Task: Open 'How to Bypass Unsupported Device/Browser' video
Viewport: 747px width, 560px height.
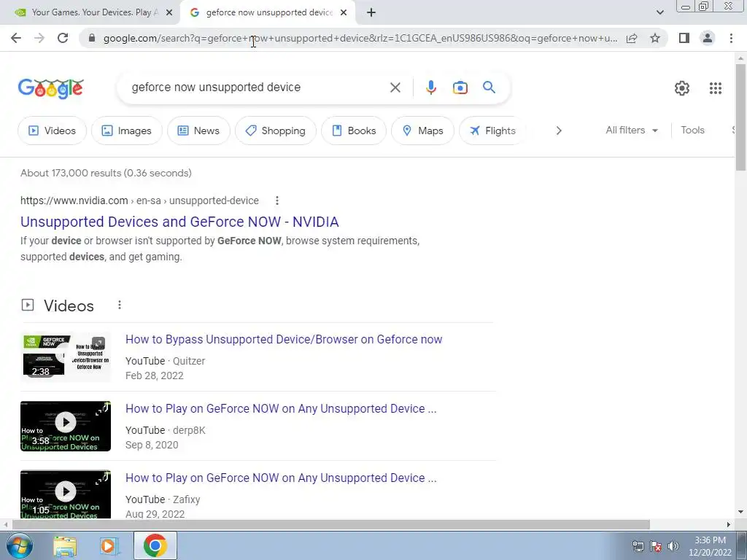Action: point(284,340)
